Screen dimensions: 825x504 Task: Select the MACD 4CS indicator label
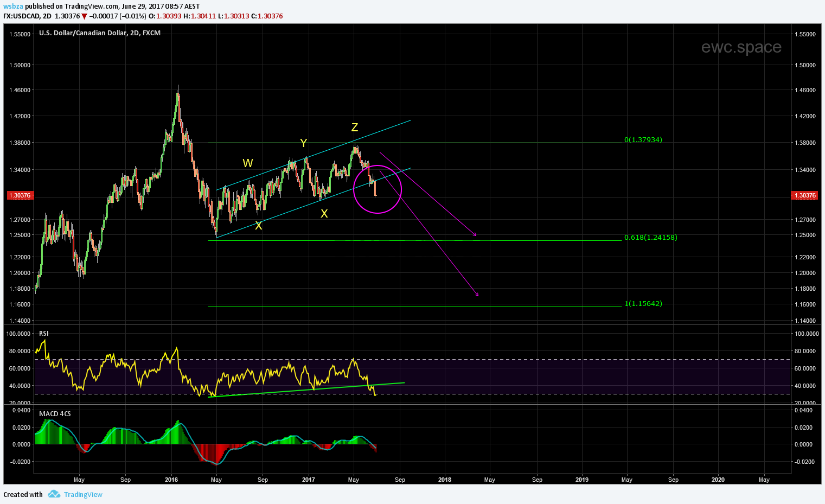tap(55, 414)
